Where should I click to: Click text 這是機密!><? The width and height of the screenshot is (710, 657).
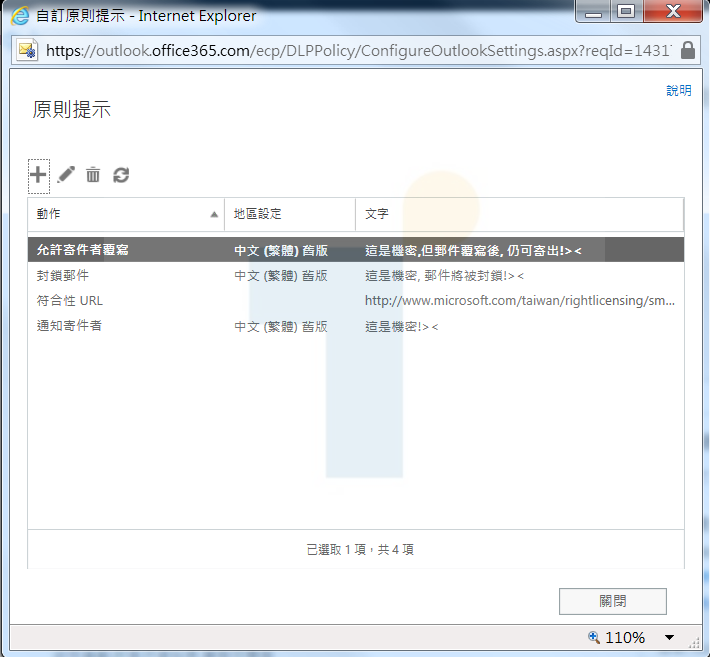pyautogui.click(x=402, y=326)
